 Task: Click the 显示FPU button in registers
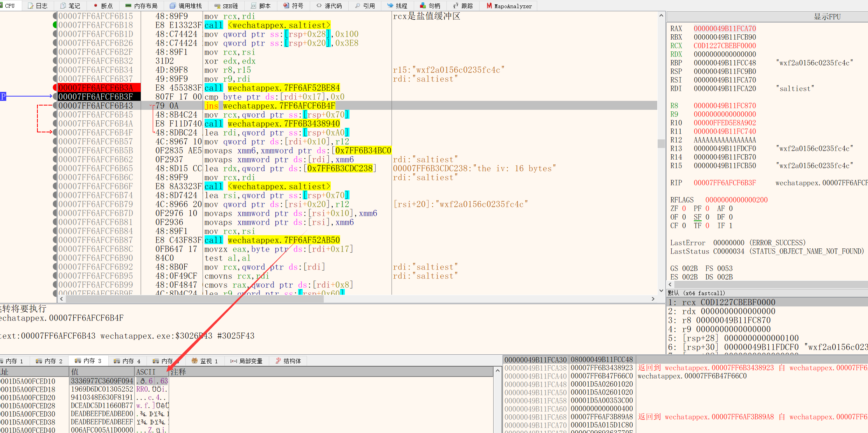pyautogui.click(x=827, y=17)
